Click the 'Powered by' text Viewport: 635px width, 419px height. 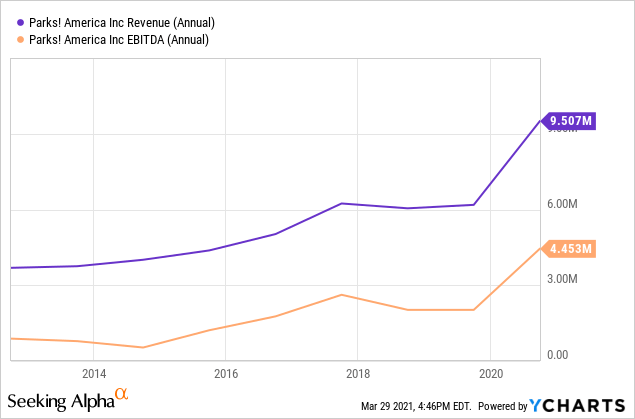pos(503,406)
